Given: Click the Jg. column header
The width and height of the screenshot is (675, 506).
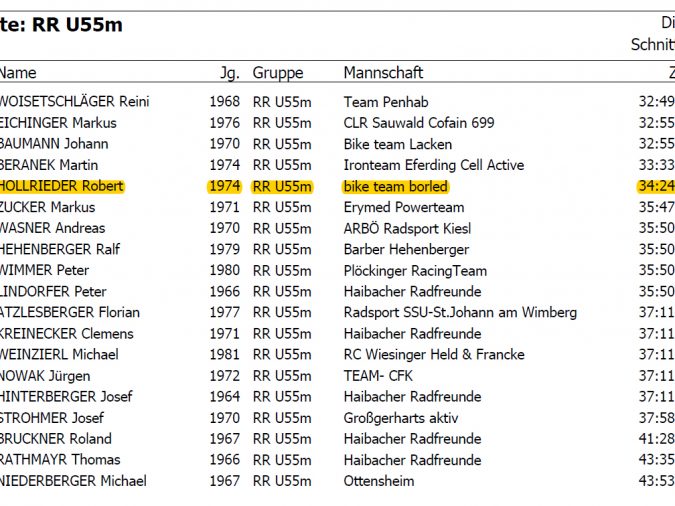Looking at the screenshot, I should (x=230, y=73).
